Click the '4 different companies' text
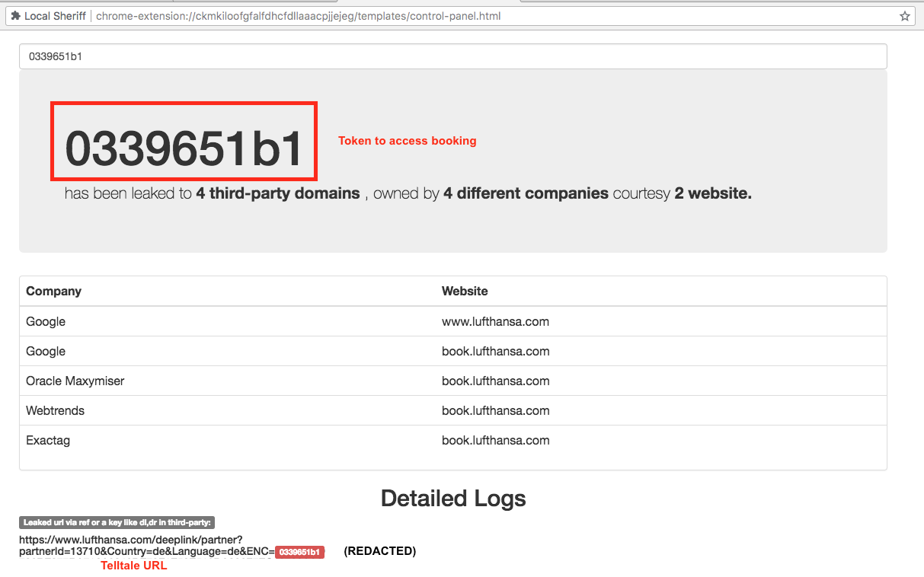This screenshot has height=577, width=924. pos(526,193)
